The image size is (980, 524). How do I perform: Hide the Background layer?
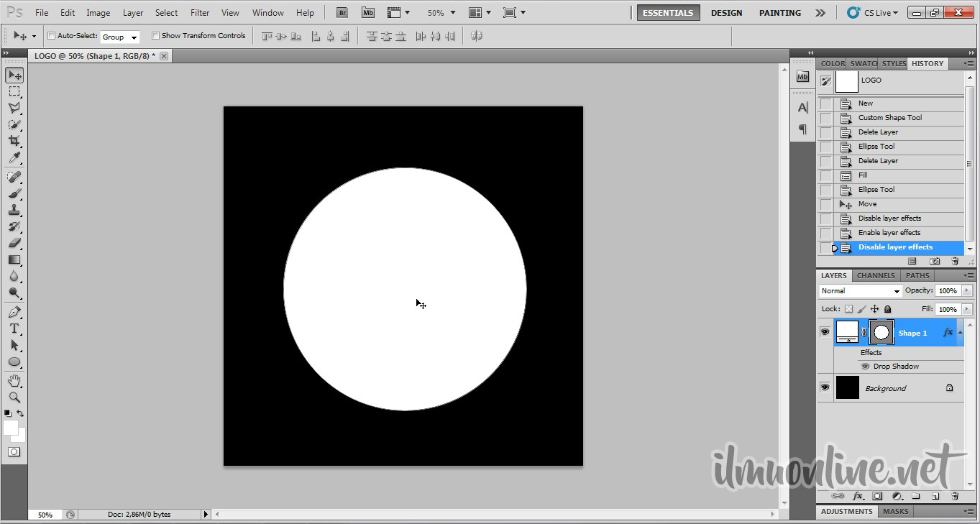(x=825, y=387)
